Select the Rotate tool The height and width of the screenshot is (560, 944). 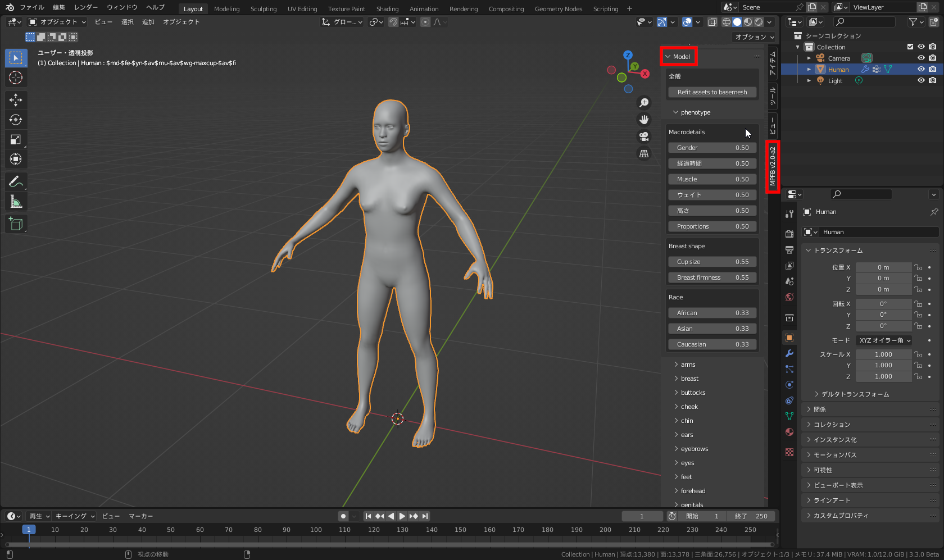point(16,120)
